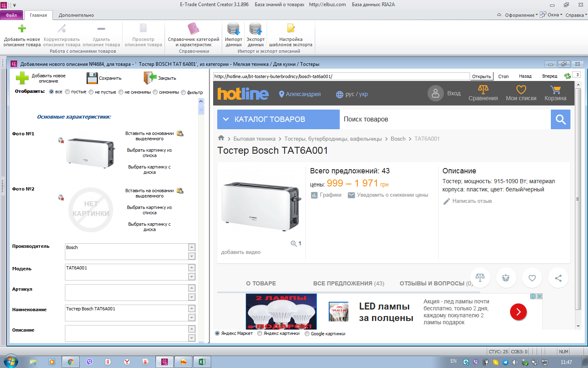This screenshot has width=588, height=368.
Task: Click the round share button
Action: point(558,278)
